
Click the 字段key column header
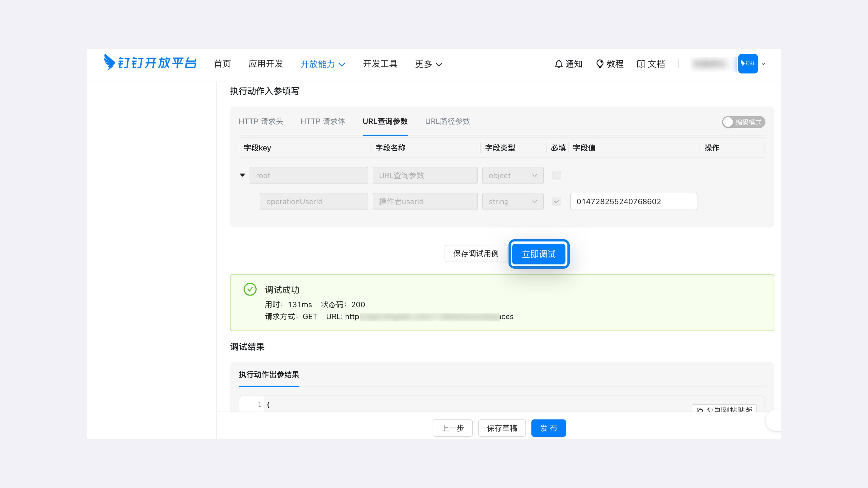[257, 148]
